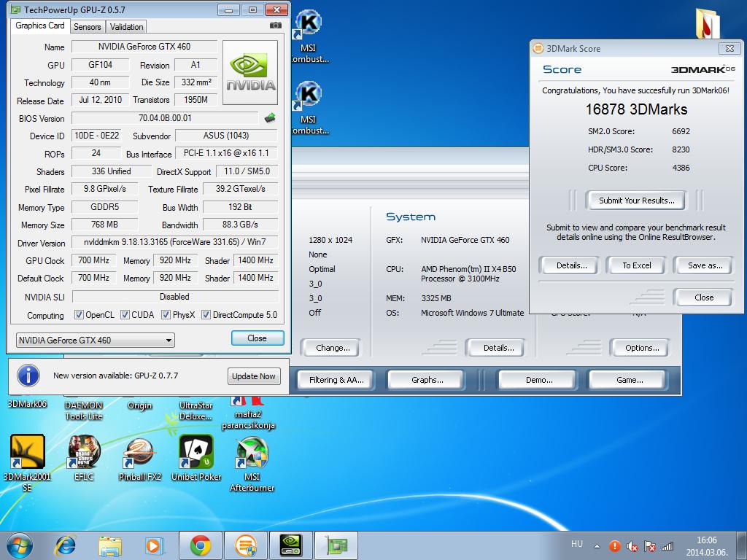The width and height of the screenshot is (747, 560).
Task: Toggle the PhysX checkbox
Action: pyautogui.click(x=166, y=315)
